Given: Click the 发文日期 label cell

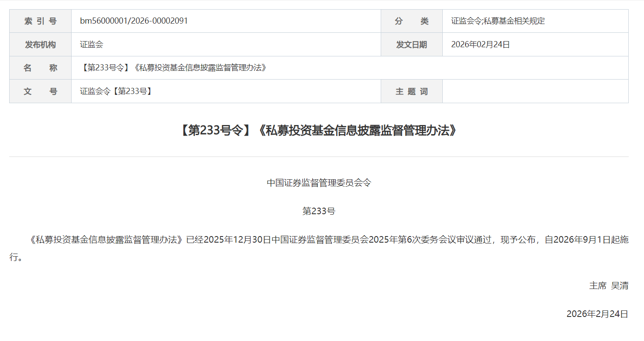Looking at the screenshot, I should point(412,45).
